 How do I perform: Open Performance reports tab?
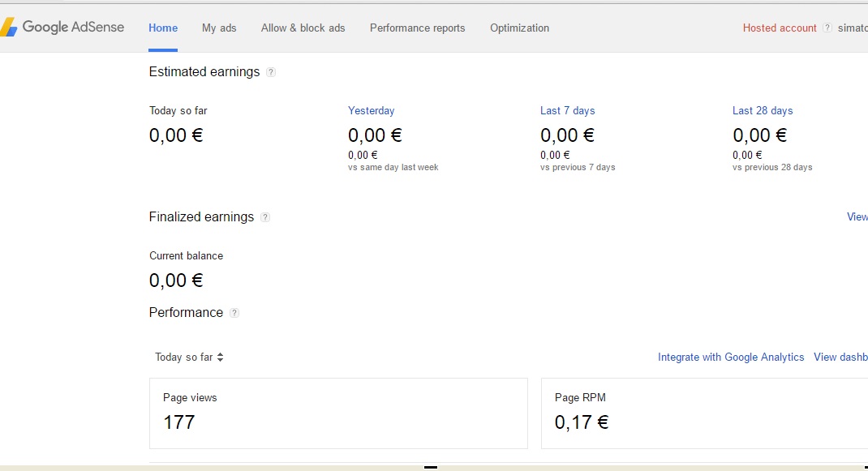point(417,28)
